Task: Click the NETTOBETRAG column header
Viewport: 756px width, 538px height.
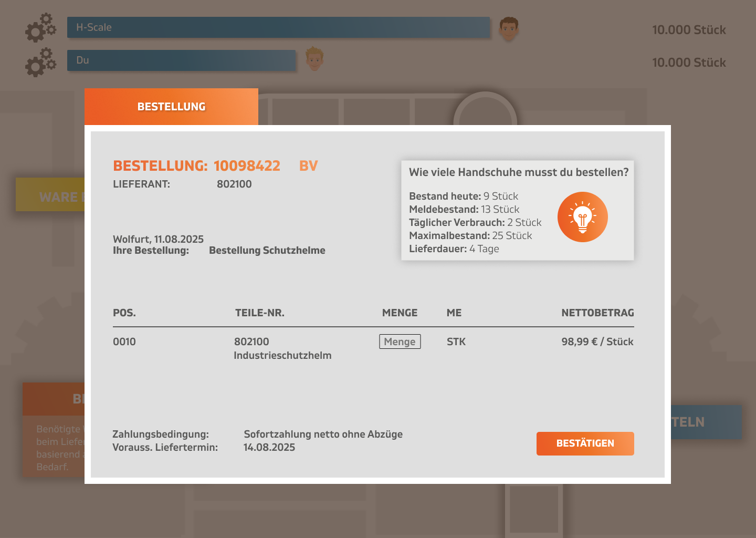Action: (597, 313)
